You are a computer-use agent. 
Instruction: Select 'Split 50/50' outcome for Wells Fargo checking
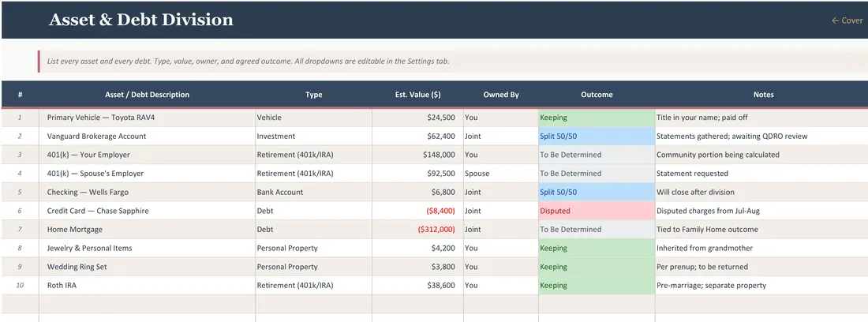[x=597, y=192]
